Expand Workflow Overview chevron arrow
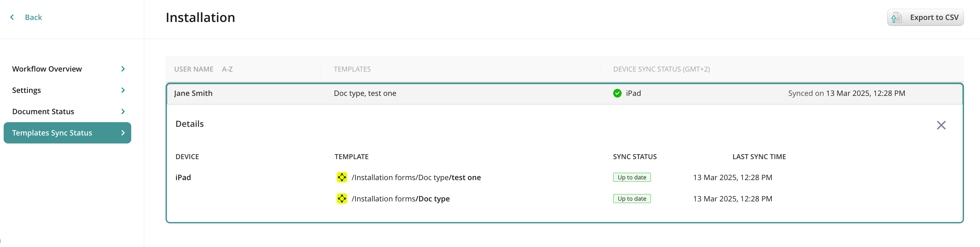Image resolution: width=980 pixels, height=247 pixels. tap(123, 69)
